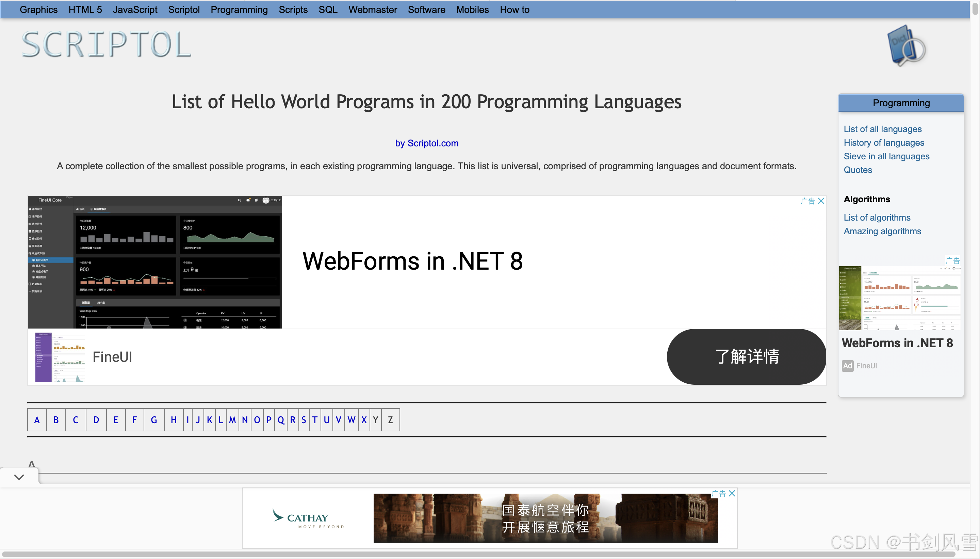Click the SCRIPTOL logo
The height and width of the screenshot is (559, 980).
(x=106, y=45)
